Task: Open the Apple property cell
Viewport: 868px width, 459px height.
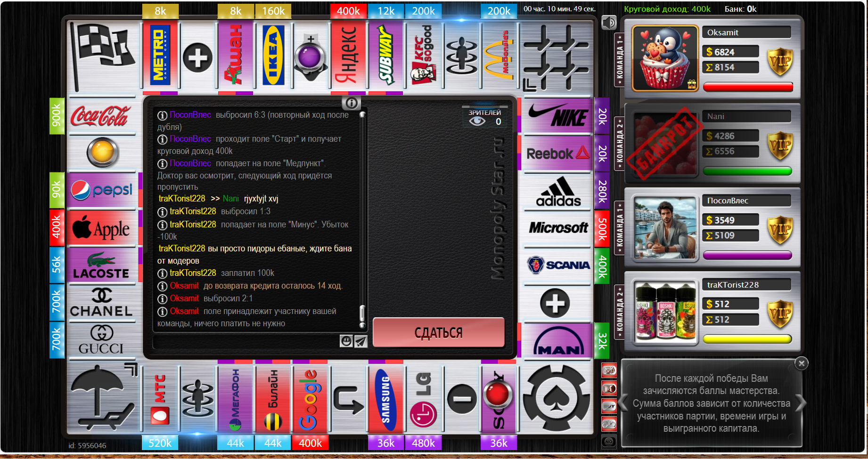Action: [102, 228]
